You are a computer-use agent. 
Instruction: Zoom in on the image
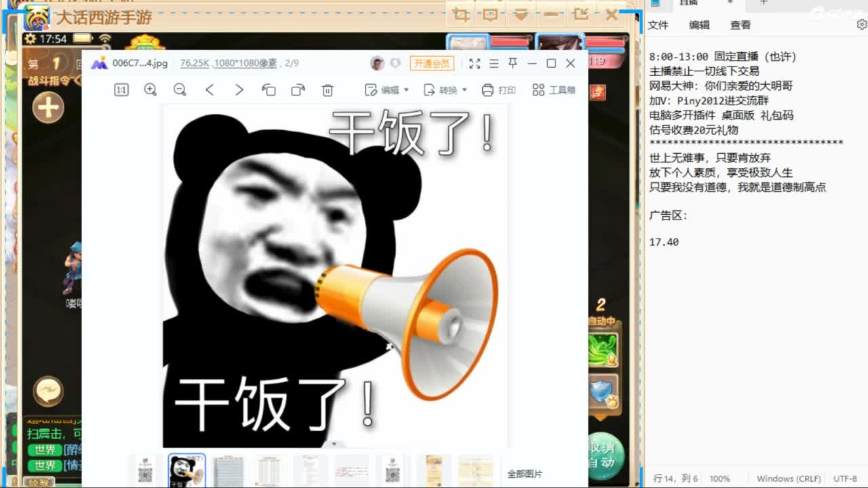[151, 89]
